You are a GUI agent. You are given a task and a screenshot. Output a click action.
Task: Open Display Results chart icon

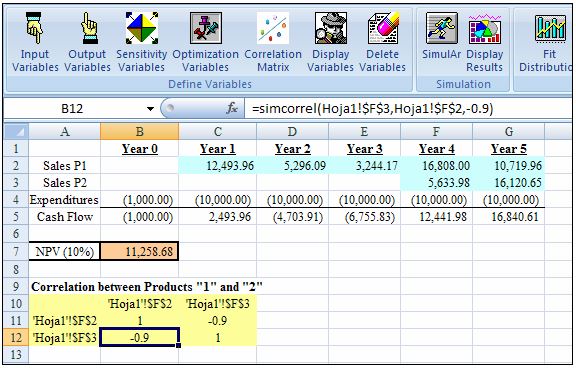485,28
